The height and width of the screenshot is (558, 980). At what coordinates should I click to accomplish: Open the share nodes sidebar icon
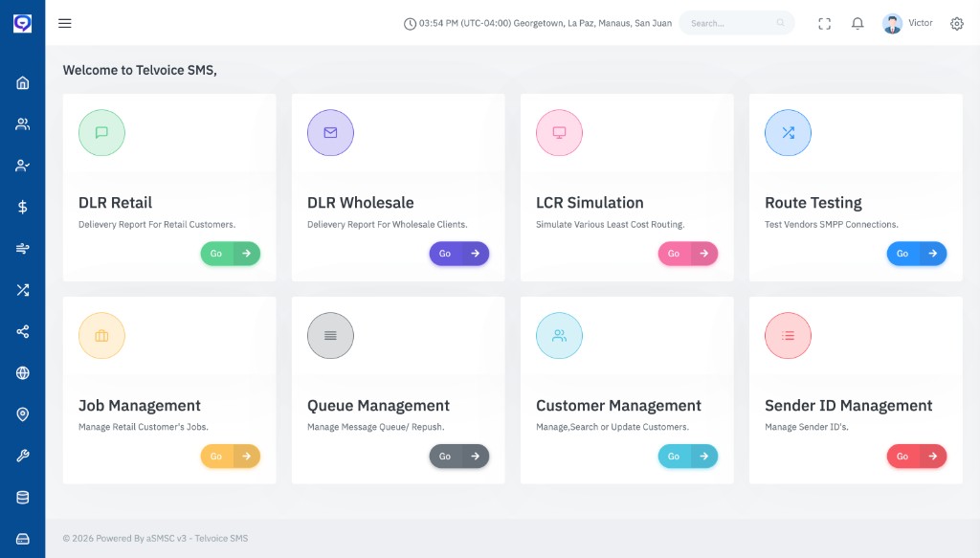point(23,331)
